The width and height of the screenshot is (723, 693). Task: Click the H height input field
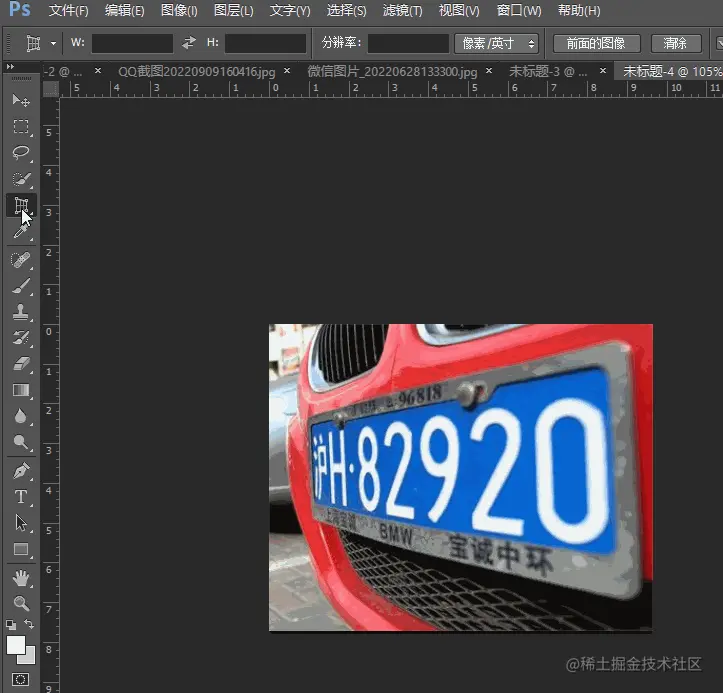pos(265,43)
